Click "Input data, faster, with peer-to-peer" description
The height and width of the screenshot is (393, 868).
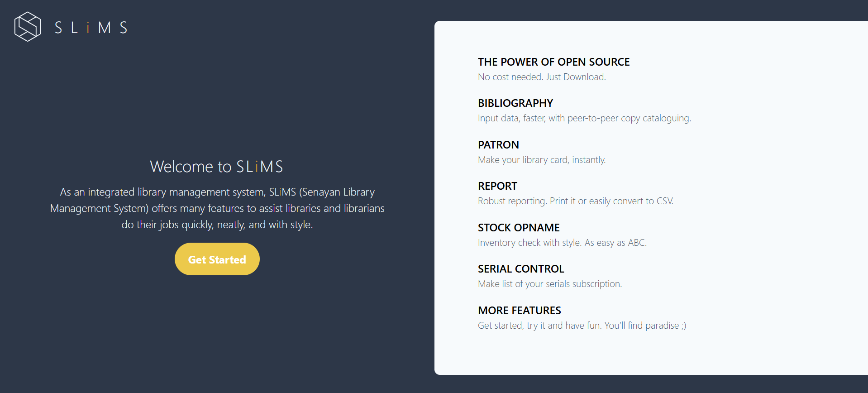(584, 118)
